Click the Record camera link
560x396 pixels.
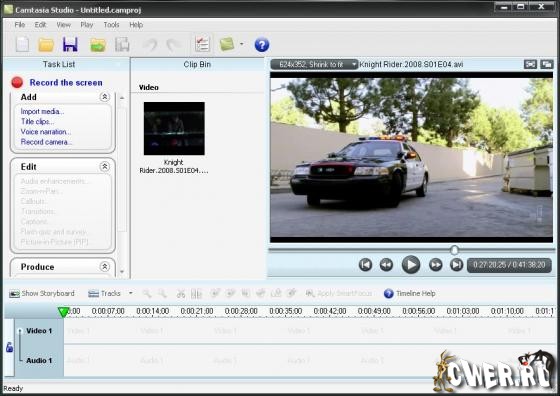(46, 142)
